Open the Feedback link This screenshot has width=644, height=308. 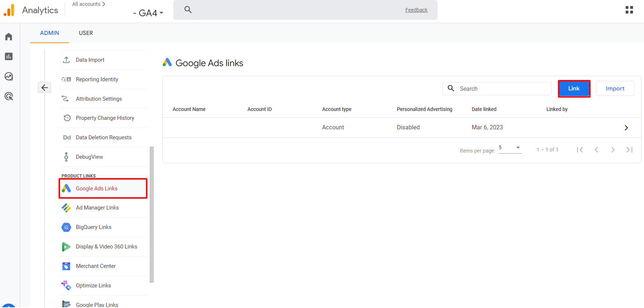[x=416, y=10]
